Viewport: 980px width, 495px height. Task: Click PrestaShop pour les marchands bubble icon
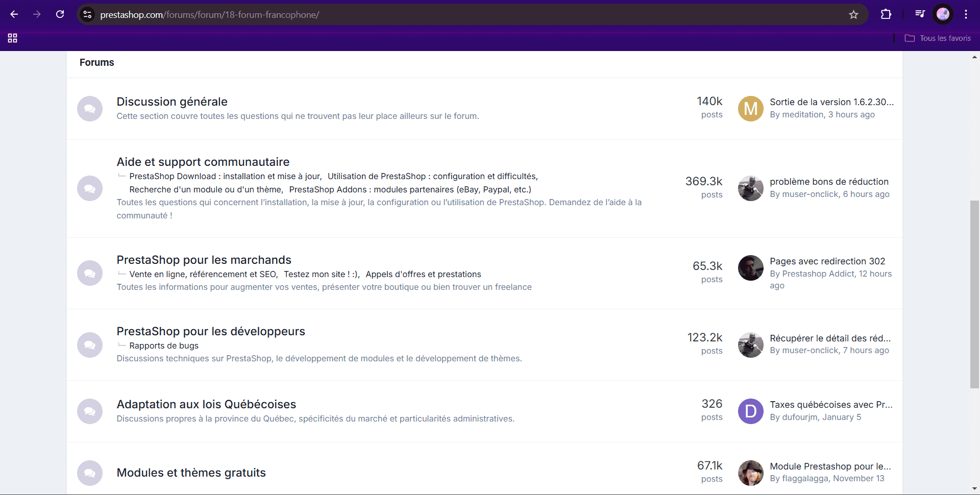(90, 273)
